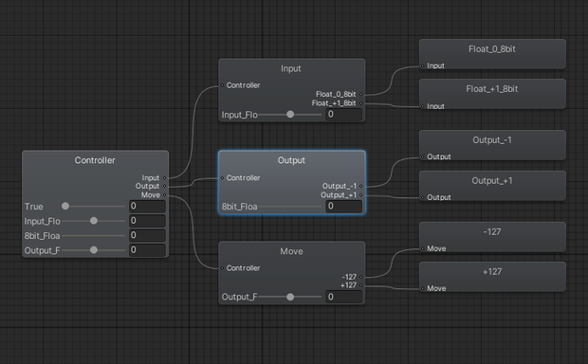Screen dimensions: 588x364
Task: Click the Output_-1 output port on Output node
Action: (x=361, y=186)
